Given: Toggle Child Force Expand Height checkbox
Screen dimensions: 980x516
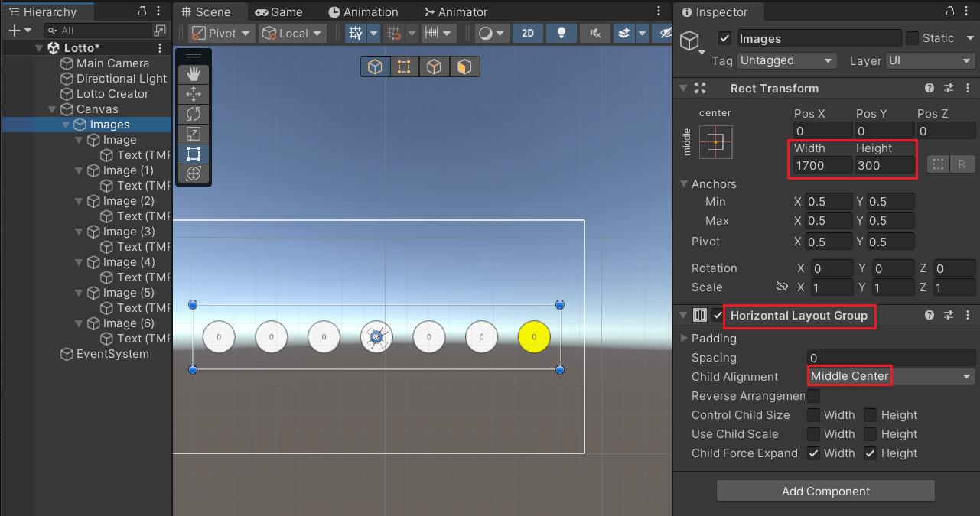Looking at the screenshot, I should [x=871, y=453].
